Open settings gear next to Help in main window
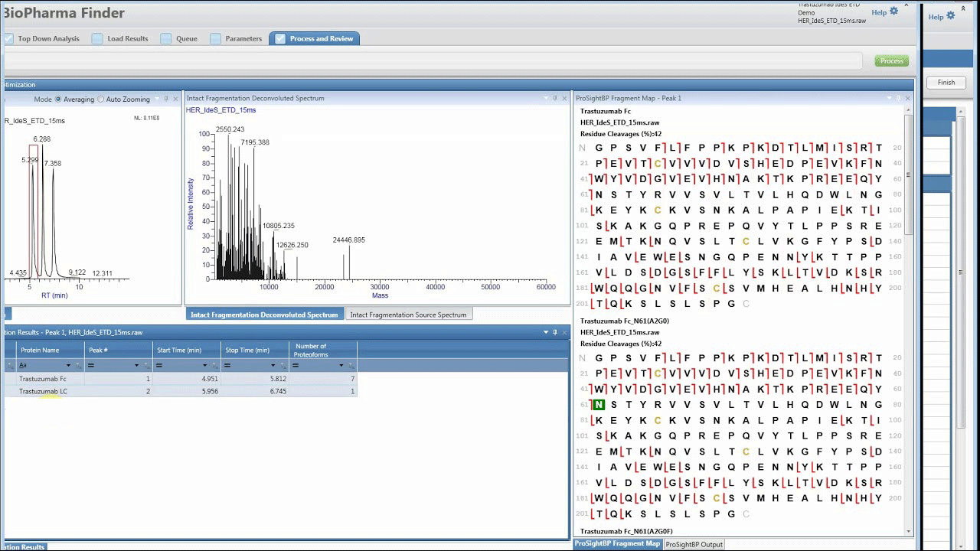980x551 pixels. (893, 11)
